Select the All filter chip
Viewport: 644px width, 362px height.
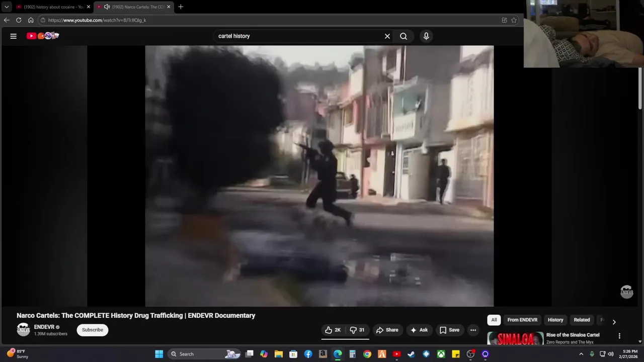[x=494, y=320]
